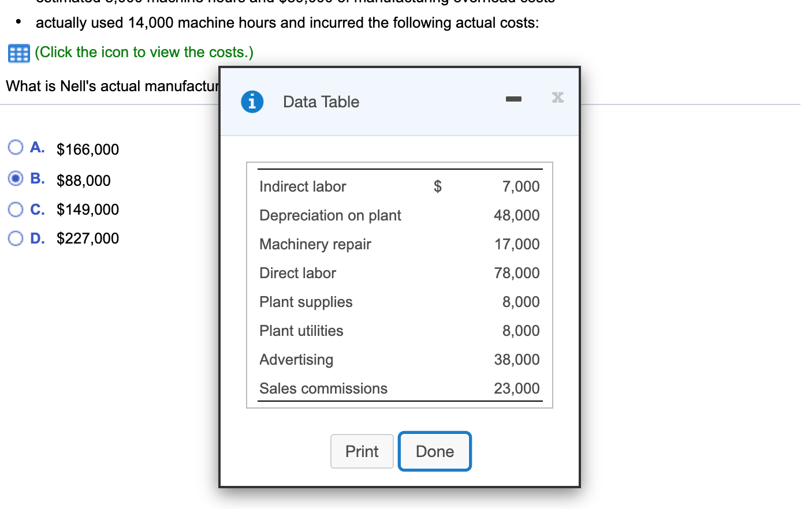Click the 'Direct labor' row label
This screenshot has height=509, width=812.
pos(297,273)
